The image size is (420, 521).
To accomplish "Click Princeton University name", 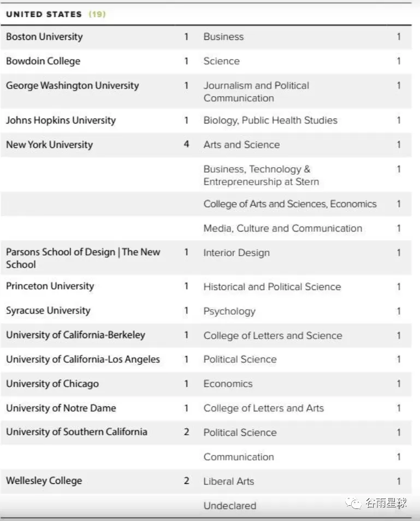I will [x=50, y=286].
